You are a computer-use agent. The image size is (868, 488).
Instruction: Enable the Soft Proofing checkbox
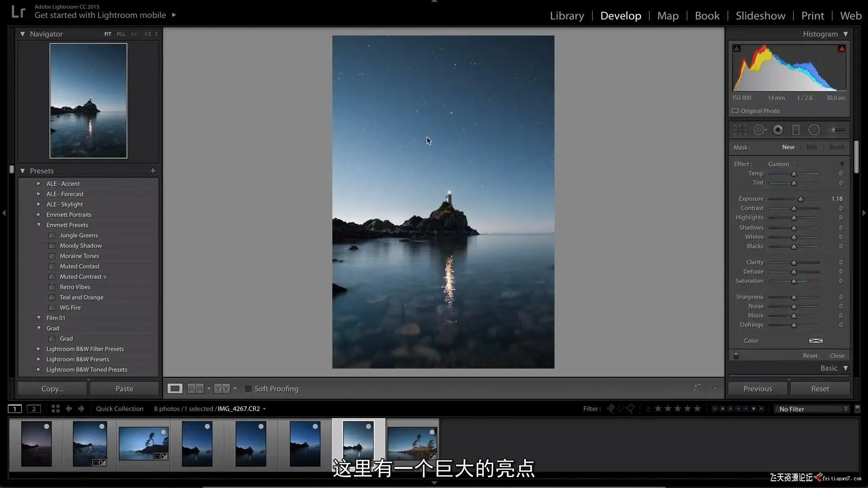(248, 389)
